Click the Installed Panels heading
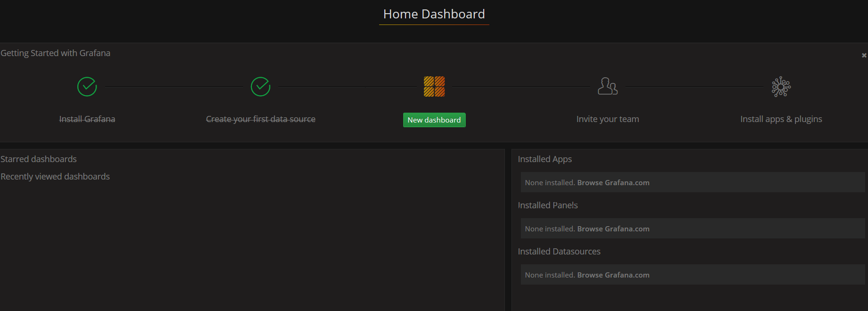 point(548,205)
